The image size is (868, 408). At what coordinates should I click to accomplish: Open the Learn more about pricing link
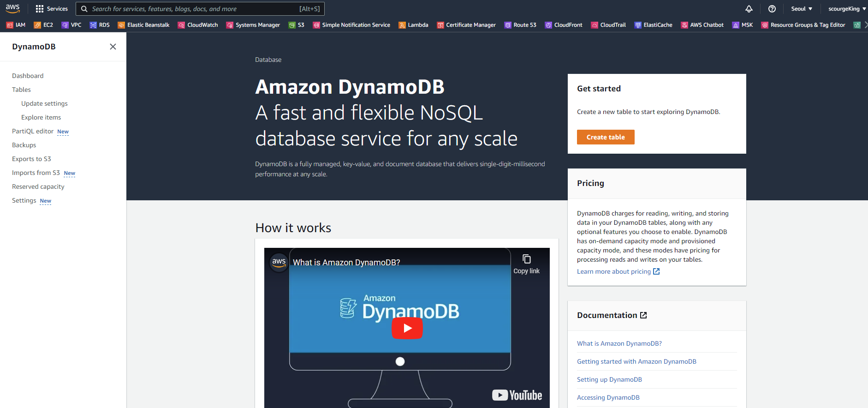pos(618,271)
